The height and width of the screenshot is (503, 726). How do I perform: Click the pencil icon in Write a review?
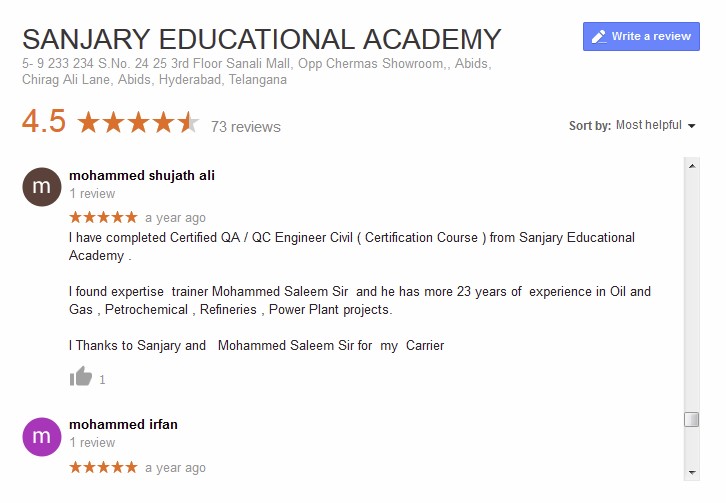(599, 37)
